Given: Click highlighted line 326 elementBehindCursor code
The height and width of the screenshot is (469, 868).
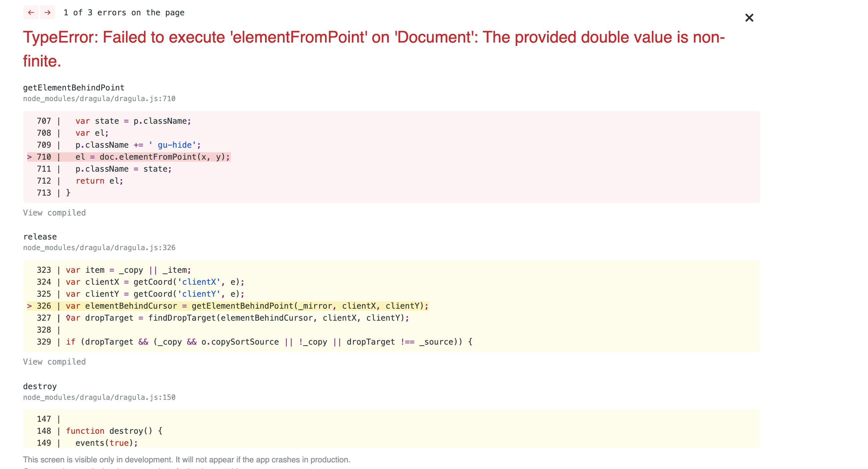Looking at the screenshot, I should pyautogui.click(x=247, y=306).
